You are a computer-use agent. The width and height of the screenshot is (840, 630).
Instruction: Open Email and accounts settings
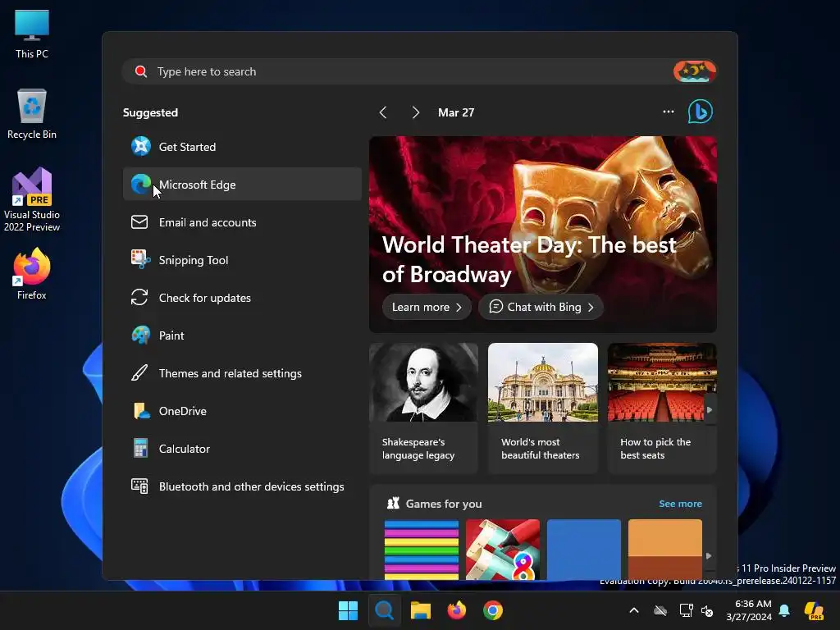(x=242, y=222)
